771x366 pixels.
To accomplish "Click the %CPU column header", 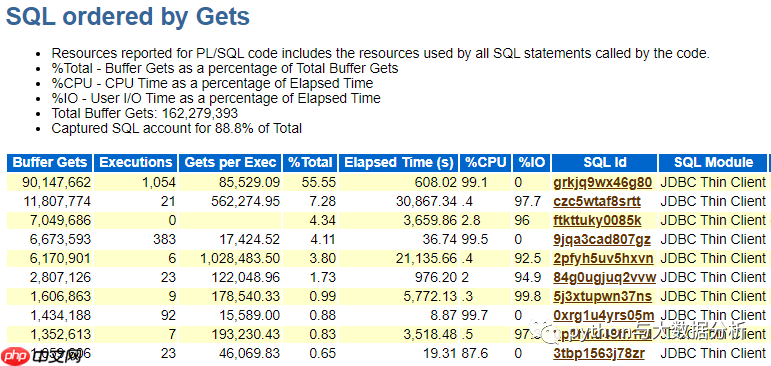I will (x=486, y=163).
